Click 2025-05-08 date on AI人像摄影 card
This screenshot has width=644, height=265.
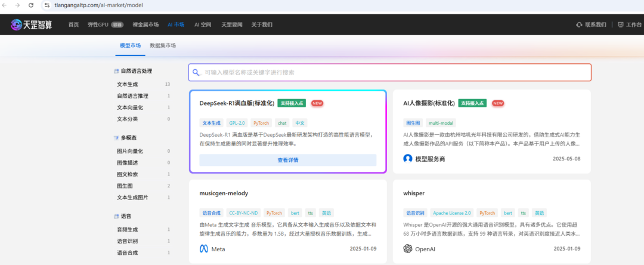click(567, 159)
